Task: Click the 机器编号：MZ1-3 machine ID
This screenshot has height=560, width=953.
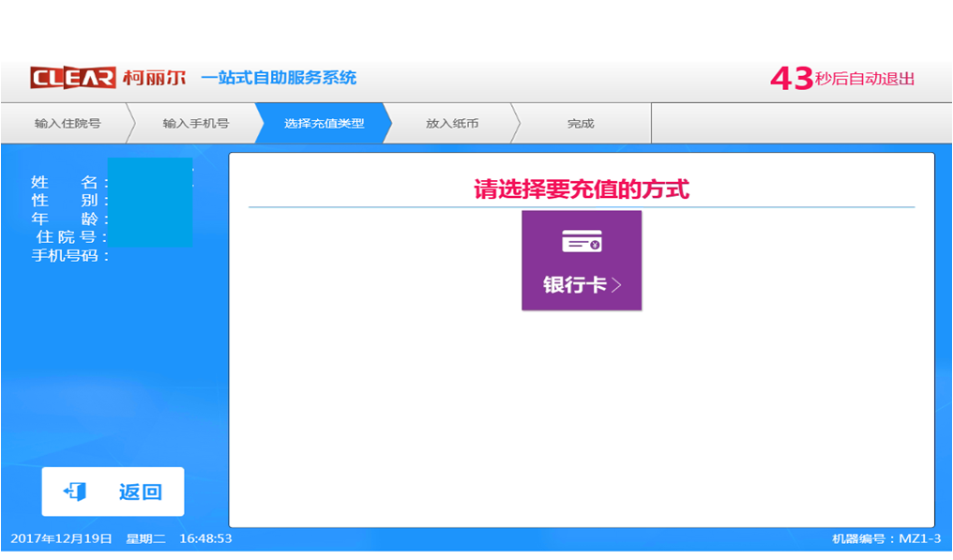Action: click(886, 538)
